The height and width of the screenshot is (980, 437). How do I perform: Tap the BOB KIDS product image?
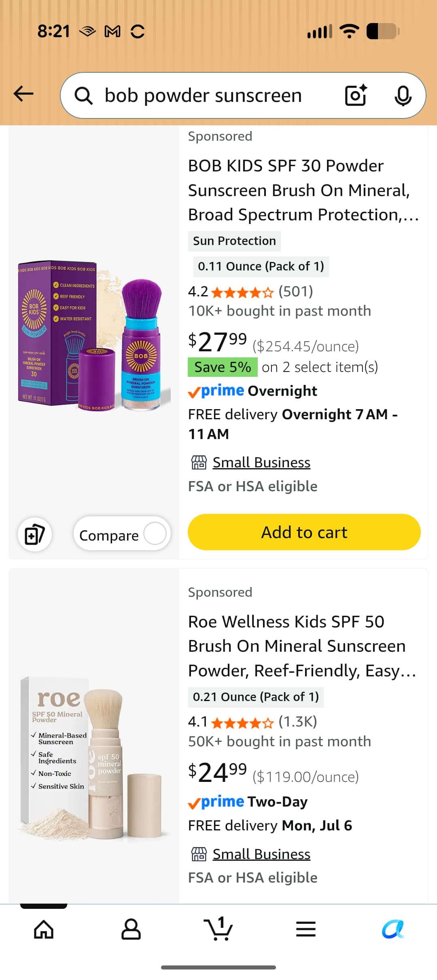[94, 336]
